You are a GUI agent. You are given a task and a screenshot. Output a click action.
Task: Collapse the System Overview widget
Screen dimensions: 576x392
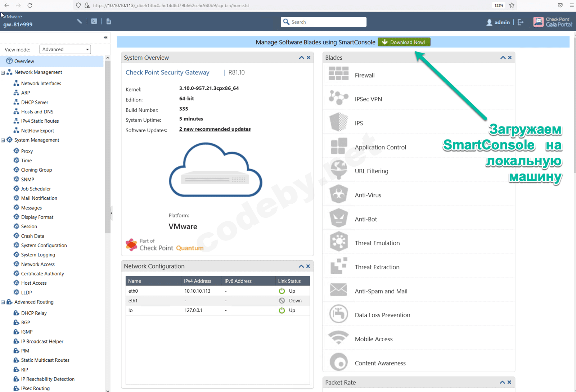point(301,58)
